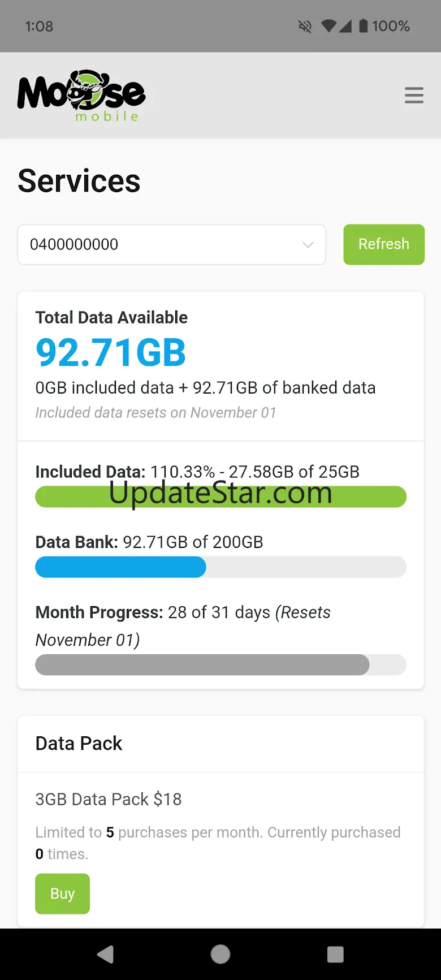This screenshot has width=441, height=980.
Task: Expand the service number dropdown chevron
Action: click(x=308, y=245)
